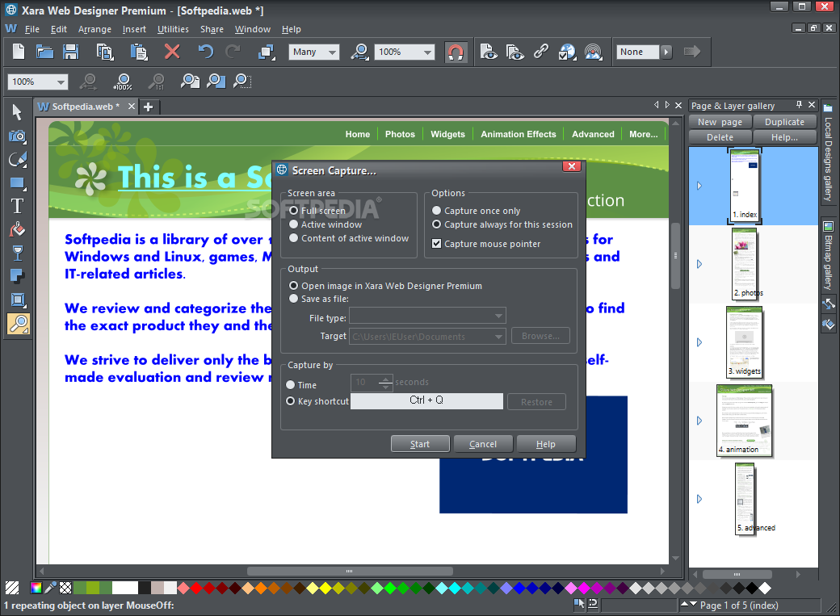Select the Transparency wine glass tool
The width and height of the screenshot is (840, 616).
[18, 253]
